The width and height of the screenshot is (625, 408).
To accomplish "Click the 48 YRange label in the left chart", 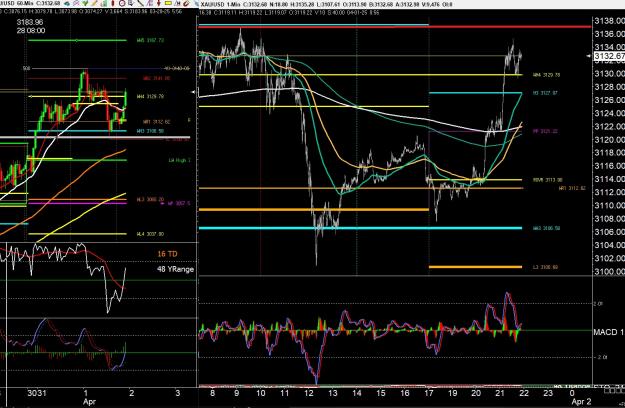I will tap(175, 269).
